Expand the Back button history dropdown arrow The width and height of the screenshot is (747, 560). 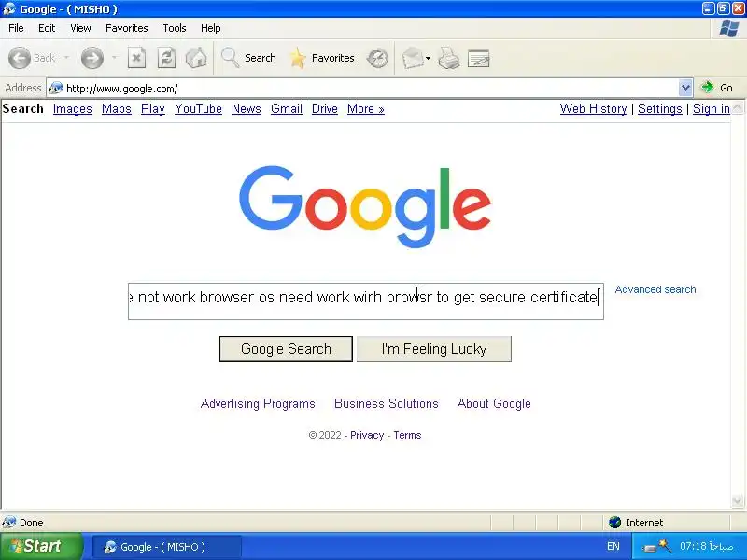[66, 58]
